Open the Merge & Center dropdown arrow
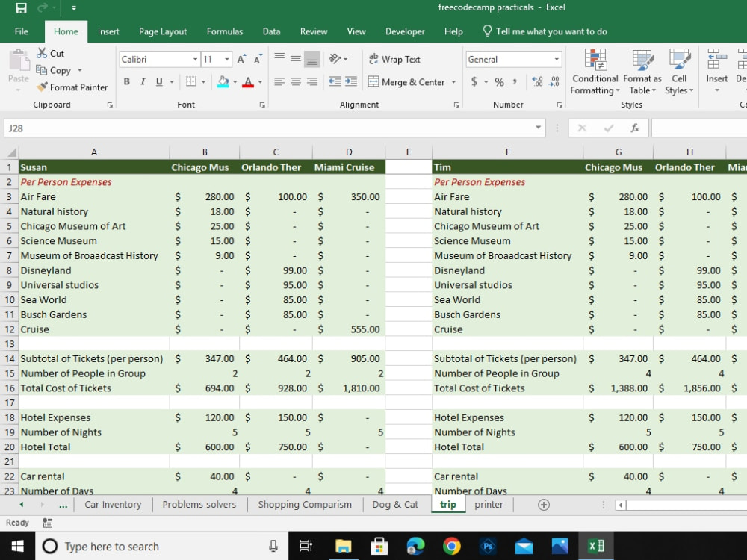 pos(453,82)
